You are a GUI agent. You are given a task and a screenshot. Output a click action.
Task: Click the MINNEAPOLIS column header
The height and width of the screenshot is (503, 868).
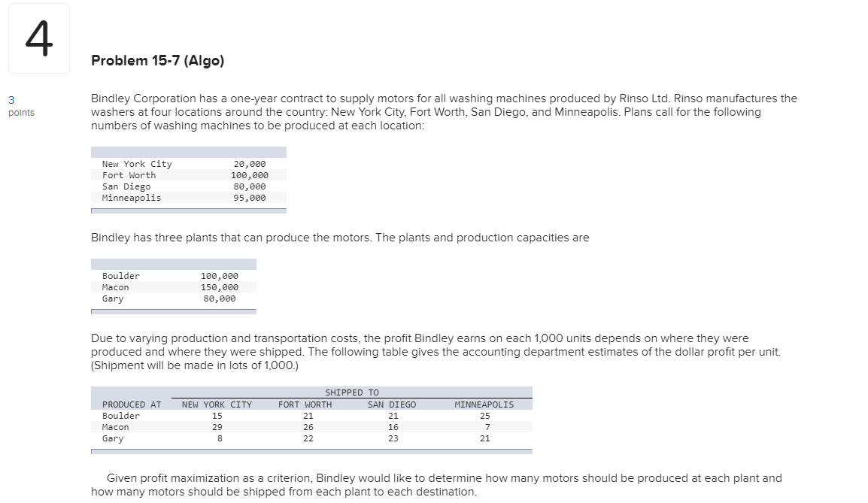[x=484, y=405]
